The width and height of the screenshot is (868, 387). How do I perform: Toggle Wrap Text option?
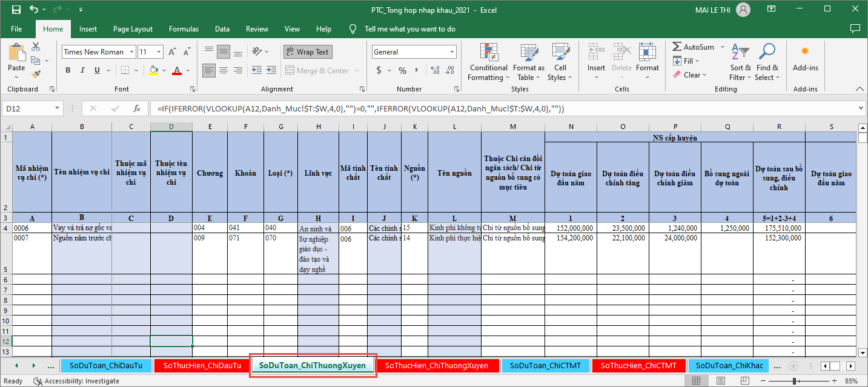307,52
